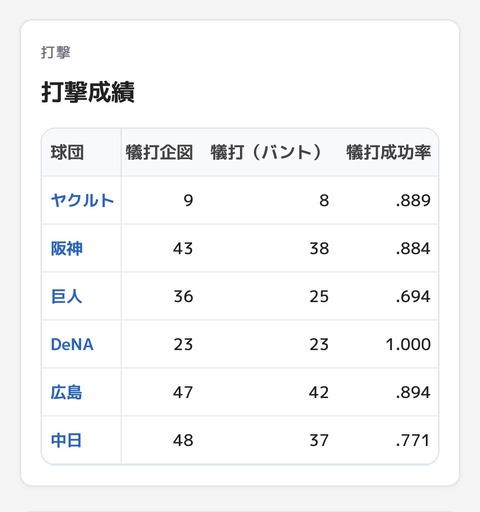
Task: Open the 中日 team link
Action: [x=66, y=440]
